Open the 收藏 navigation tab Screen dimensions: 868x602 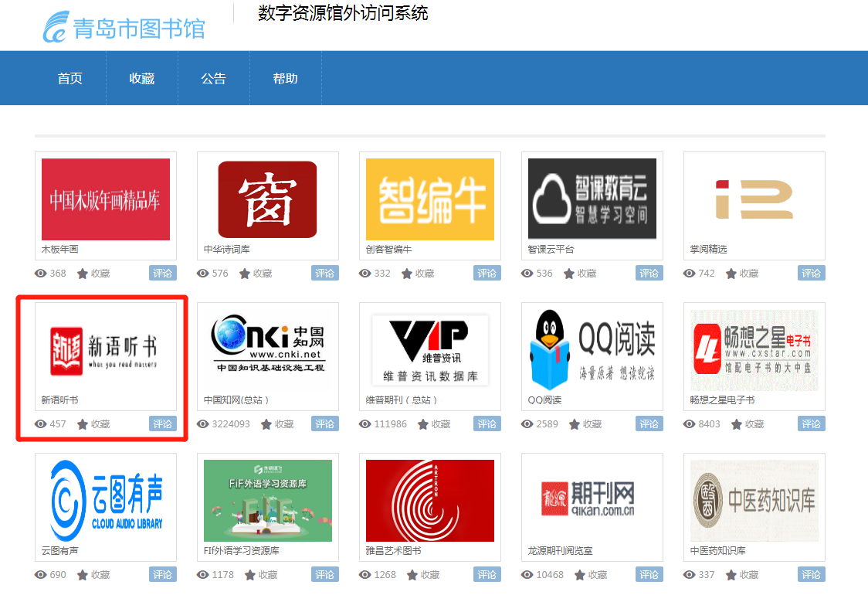142,79
